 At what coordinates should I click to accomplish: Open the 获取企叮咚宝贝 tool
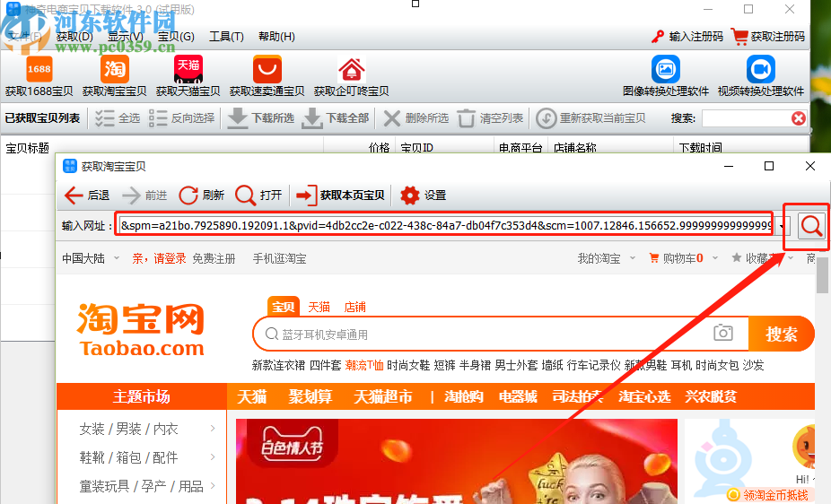coord(352,77)
